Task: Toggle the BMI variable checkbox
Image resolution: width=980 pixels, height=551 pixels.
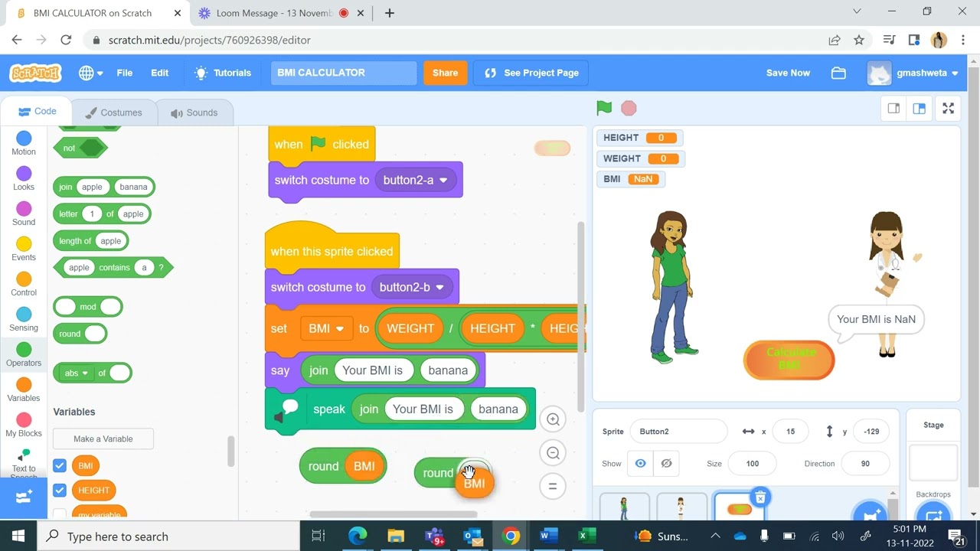Action: coord(60,465)
